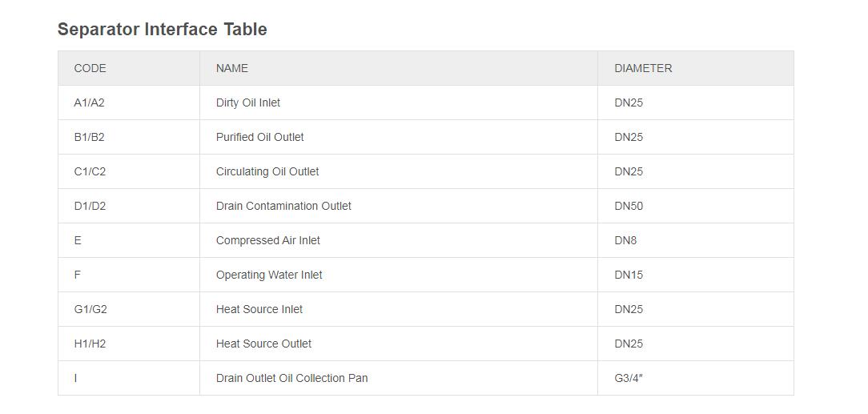This screenshot has width=868, height=414.
Task: Click Circulating Oil Outlet entry
Action: pyautogui.click(x=267, y=171)
